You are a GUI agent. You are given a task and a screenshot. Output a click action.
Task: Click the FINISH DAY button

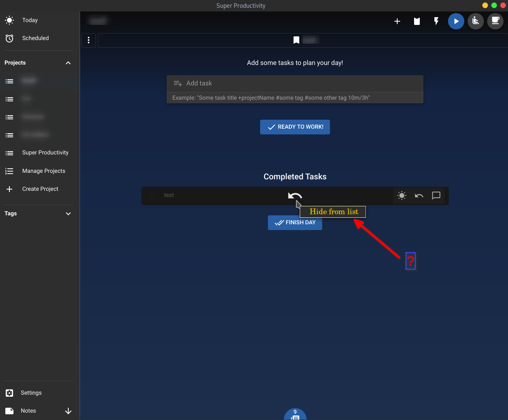(295, 222)
